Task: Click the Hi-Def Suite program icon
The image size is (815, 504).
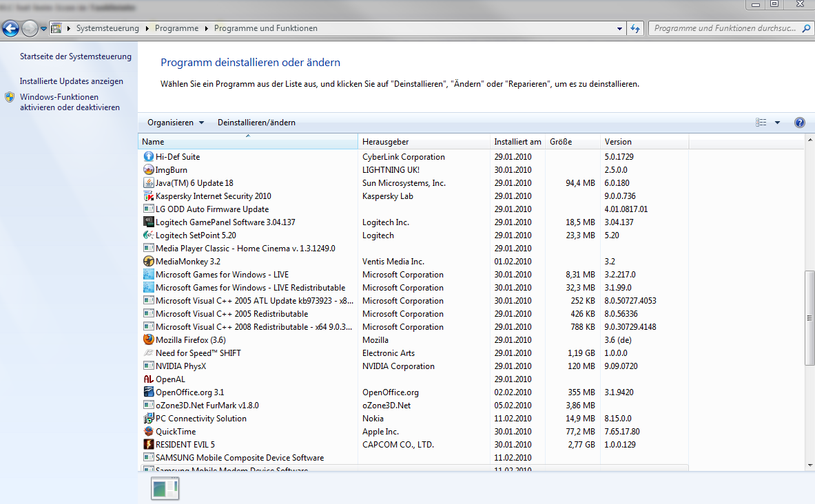Action: pyautogui.click(x=149, y=156)
